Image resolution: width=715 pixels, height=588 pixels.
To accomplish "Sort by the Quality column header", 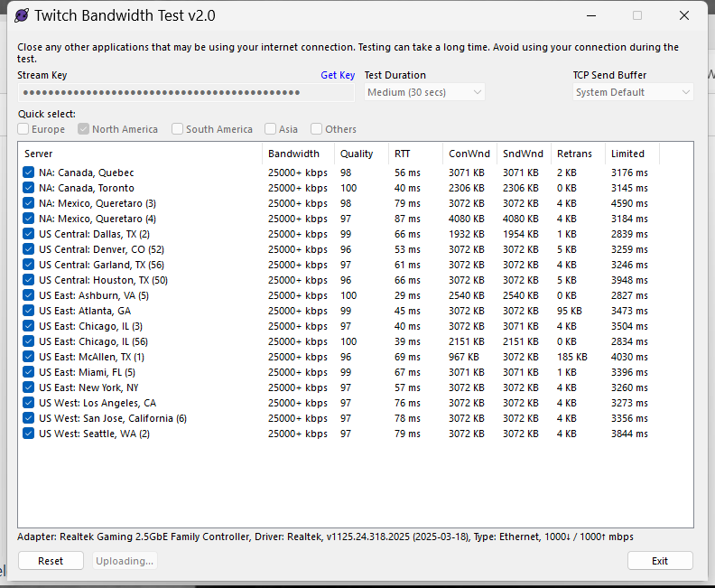I will click(361, 154).
